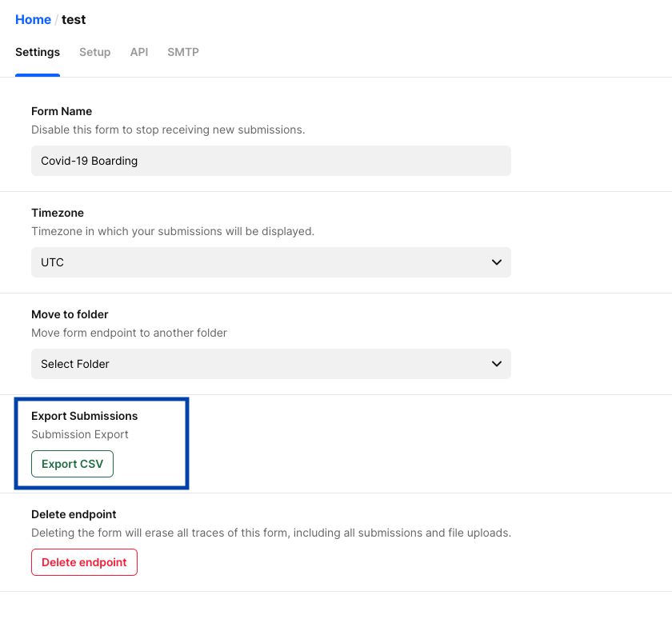Click the "Export Submissions" heading
Screen dimensions: 672x635
coord(84,416)
